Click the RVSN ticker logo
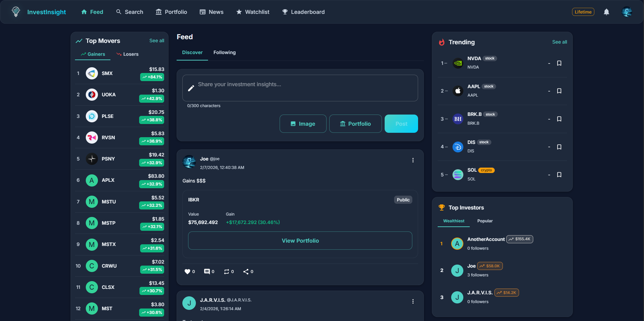The height and width of the screenshot is (321, 644). point(92,138)
